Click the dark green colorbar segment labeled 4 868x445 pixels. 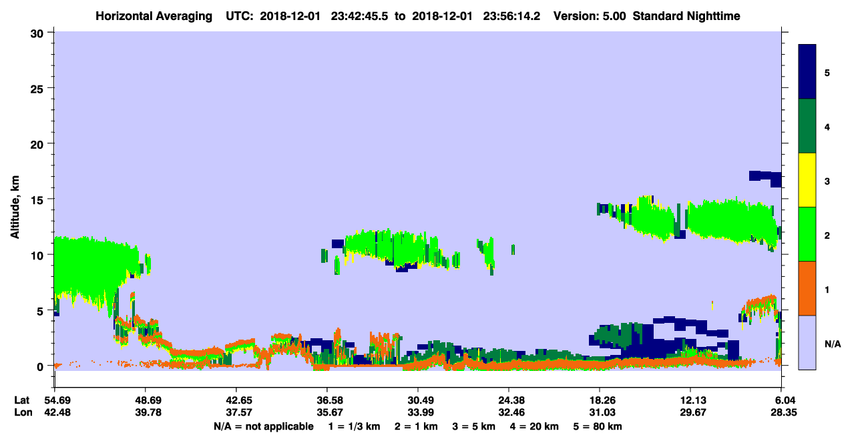click(807, 125)
